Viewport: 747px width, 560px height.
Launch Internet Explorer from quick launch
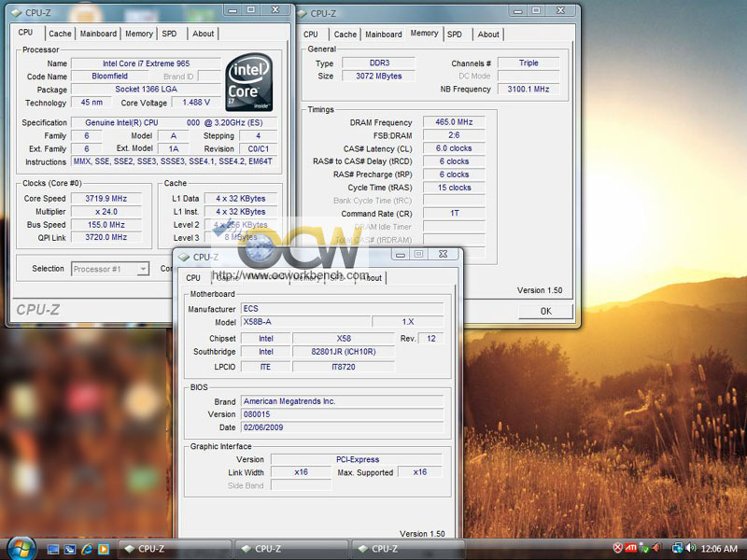click(87, 549)
